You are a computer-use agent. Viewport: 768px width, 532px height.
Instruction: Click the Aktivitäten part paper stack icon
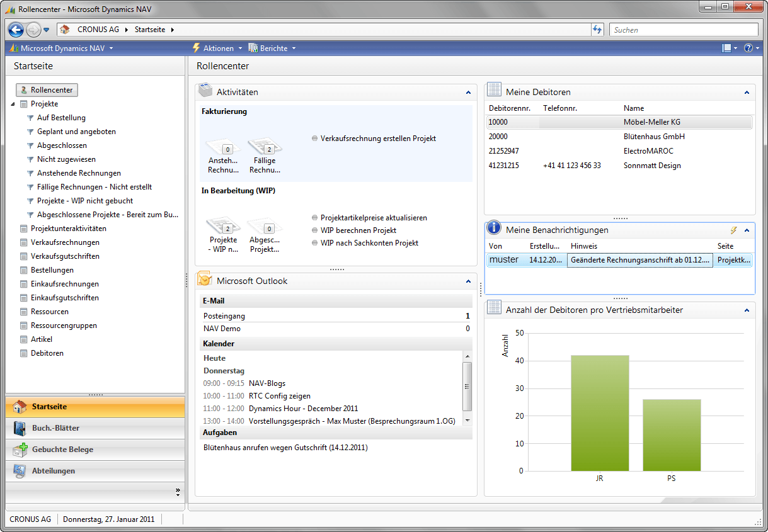pos(205,91)
